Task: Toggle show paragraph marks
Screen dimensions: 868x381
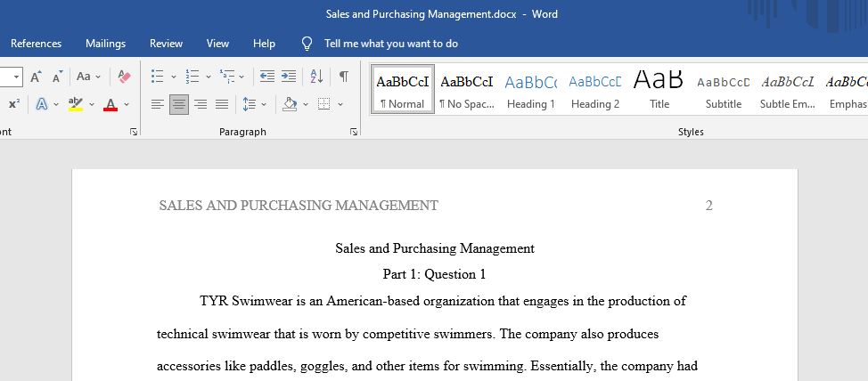Action: click(x=344, y=77)
